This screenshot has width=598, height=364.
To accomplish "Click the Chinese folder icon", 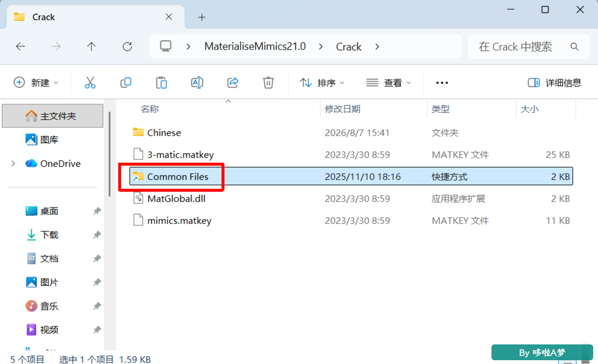I will click(x=138, y=132).
